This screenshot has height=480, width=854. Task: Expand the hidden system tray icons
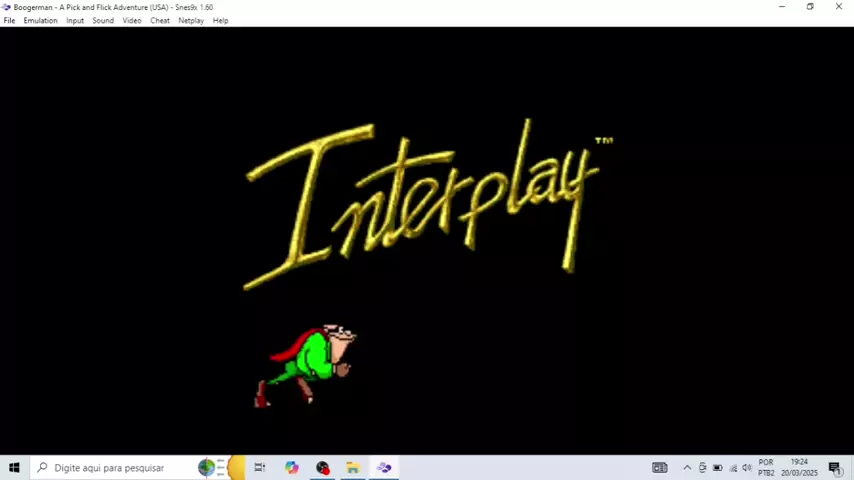[687, 467]
